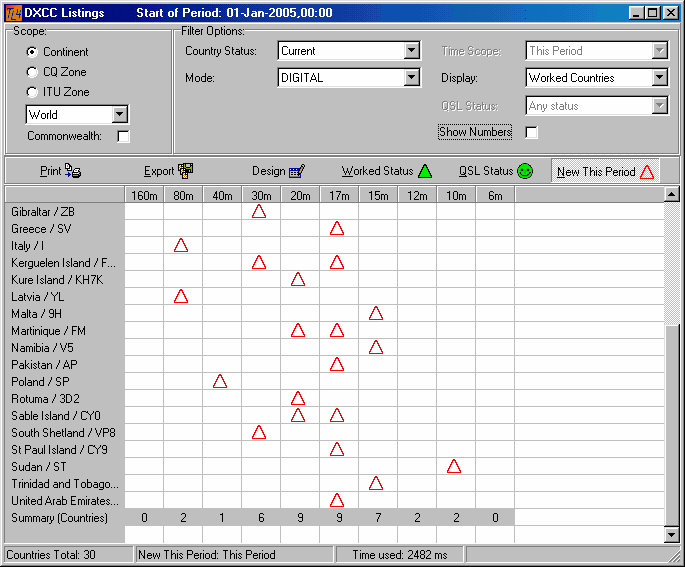Click Time used: 2482 ms status text
This screenshot has height=567, width=685.
pyautogui.click(x=400, y=555)
